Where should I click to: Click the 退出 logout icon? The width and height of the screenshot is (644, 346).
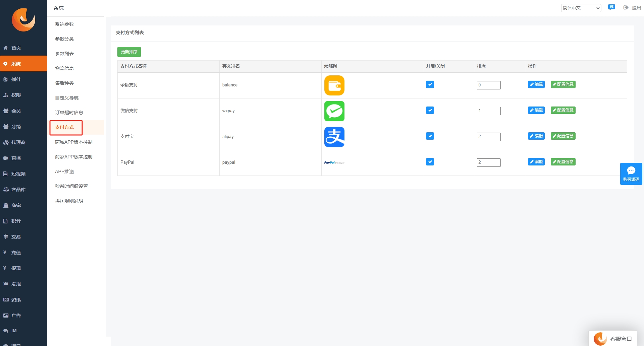[x=626, y=8]
